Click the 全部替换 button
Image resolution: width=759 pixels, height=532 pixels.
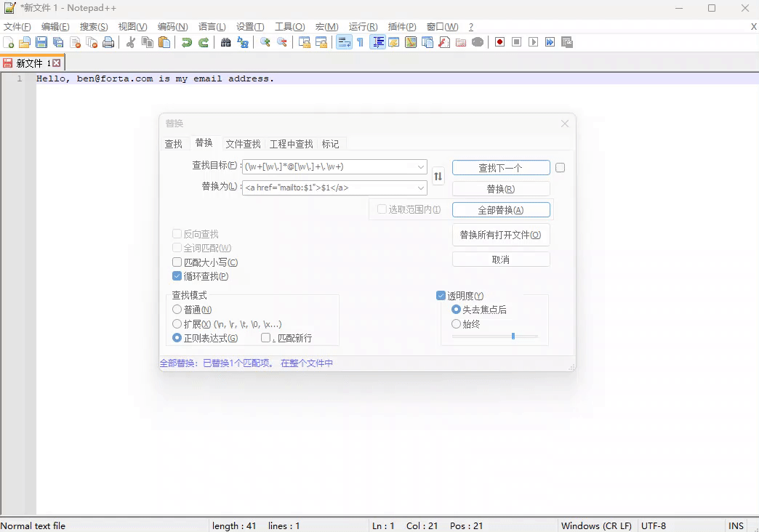[501, 210]
